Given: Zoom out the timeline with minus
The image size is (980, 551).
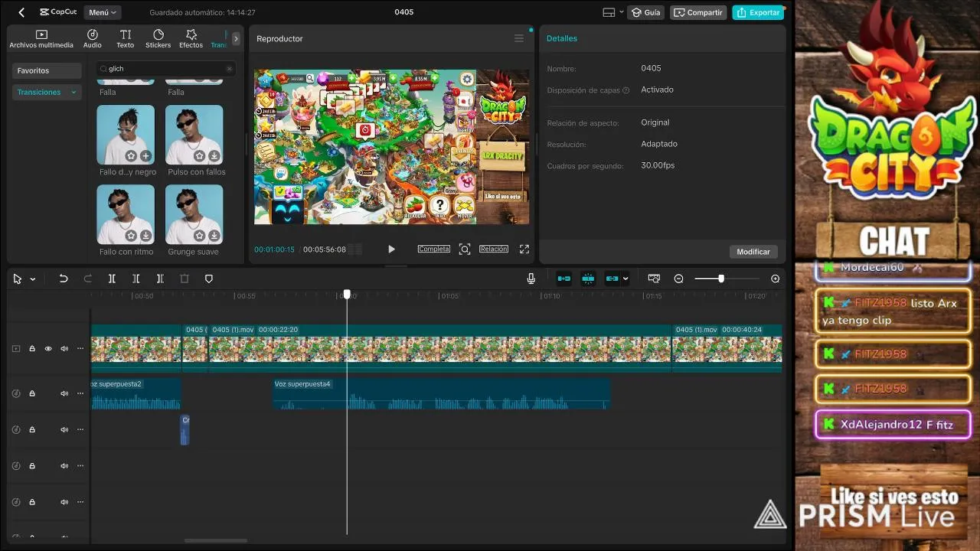Looking at the screenshot, I should [x=678, y=279].
